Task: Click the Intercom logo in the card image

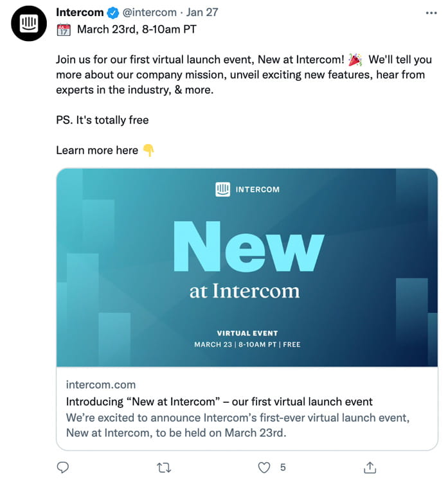Action: tap(223, 190)
